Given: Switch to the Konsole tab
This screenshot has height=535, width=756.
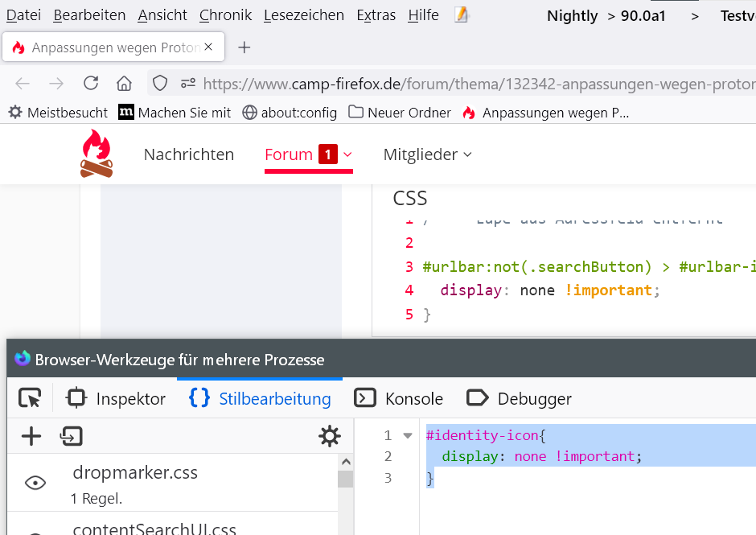Looking at the screenshot, I should click(x=399, y=399).
